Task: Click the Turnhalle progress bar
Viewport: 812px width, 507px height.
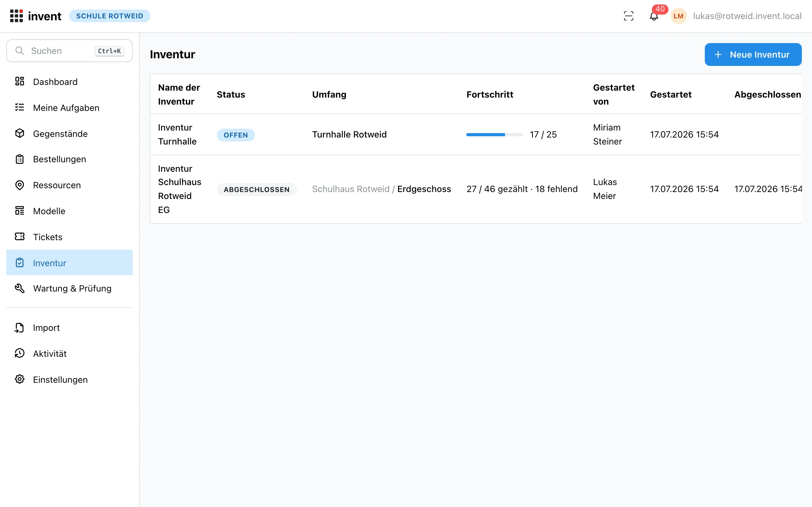Action: coord(494,134)
